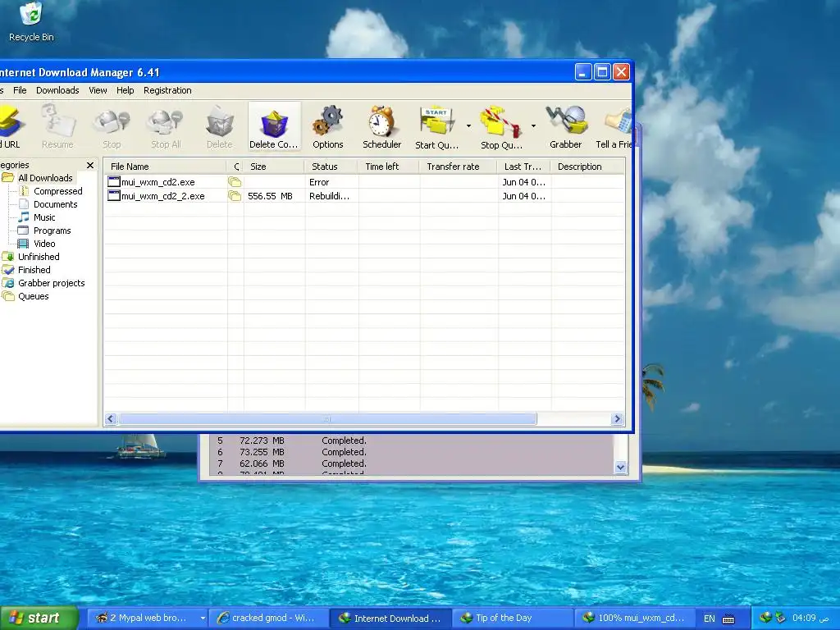840x630 pixels.
Task: Expand Start Queue dropdown arrow
Action: click(x=468, y=126)
